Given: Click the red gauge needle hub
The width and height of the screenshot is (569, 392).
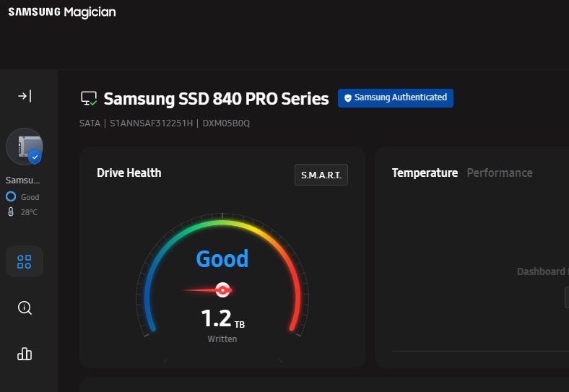Looking at the screenshot, I should coord(222,290).
